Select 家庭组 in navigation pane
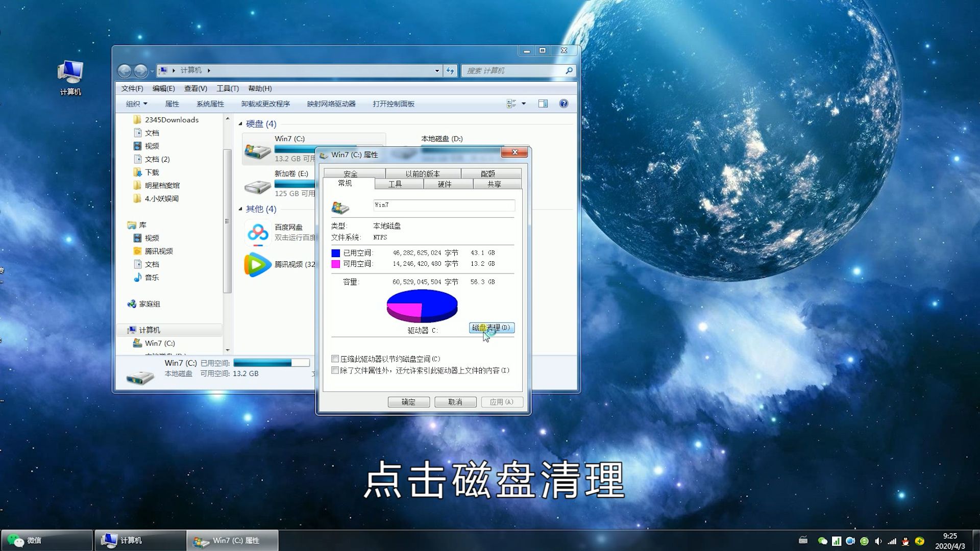The width and height of the screenshot is (980, 551). [144, 304]
